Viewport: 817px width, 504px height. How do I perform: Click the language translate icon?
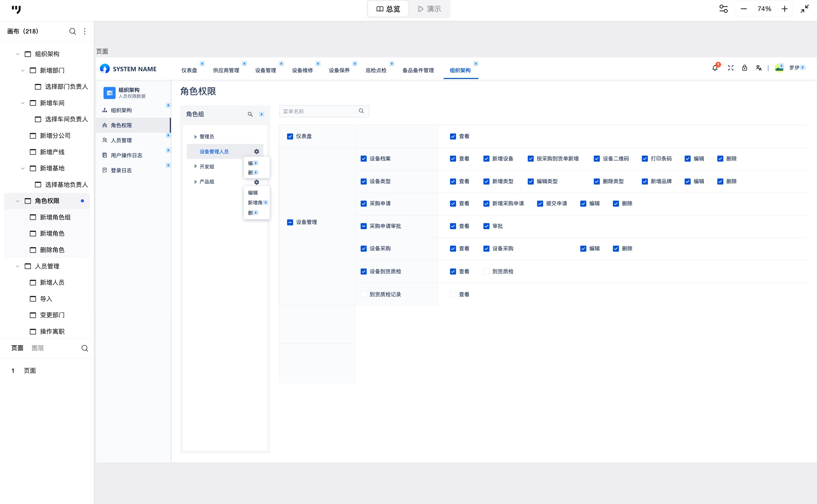click(759, 68)
